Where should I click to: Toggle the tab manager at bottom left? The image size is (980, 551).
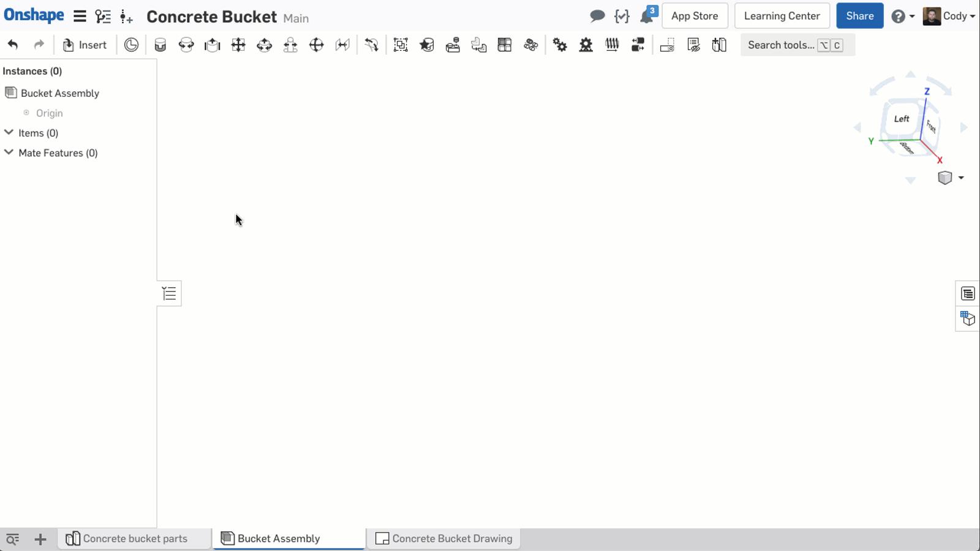(13, 539)
